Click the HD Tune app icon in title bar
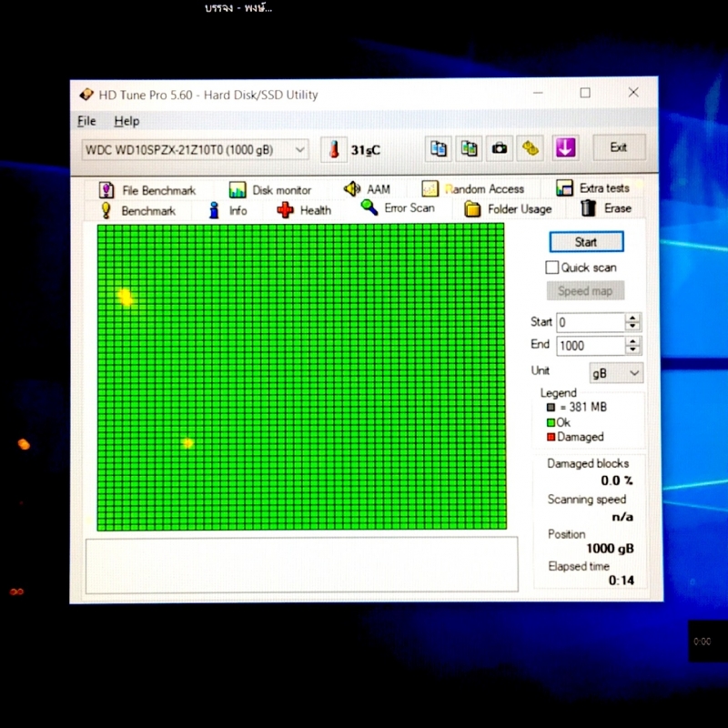 (86, 95)
